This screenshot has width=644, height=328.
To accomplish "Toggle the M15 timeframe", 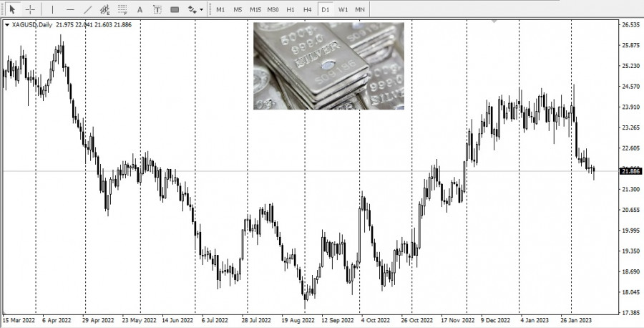I will [255, 9].
